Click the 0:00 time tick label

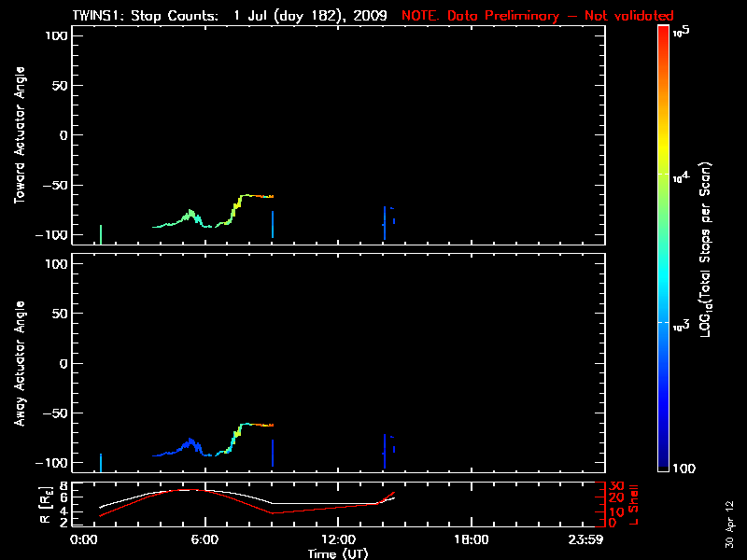[83, 539]
